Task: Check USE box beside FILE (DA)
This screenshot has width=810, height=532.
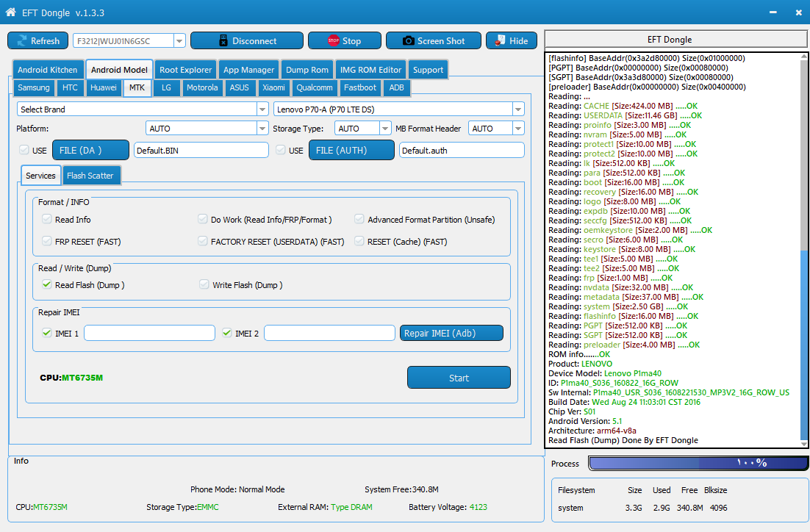Action: click(24, 150)
